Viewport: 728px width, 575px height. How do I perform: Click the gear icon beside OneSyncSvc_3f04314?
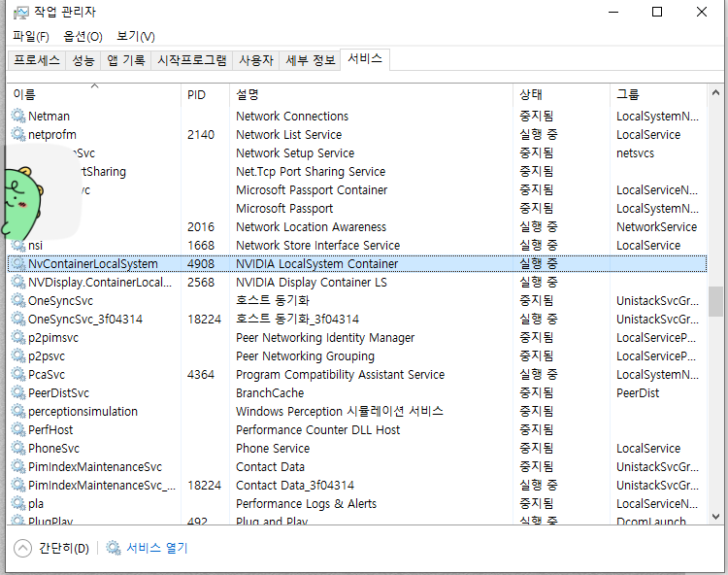tap(18, 319)
